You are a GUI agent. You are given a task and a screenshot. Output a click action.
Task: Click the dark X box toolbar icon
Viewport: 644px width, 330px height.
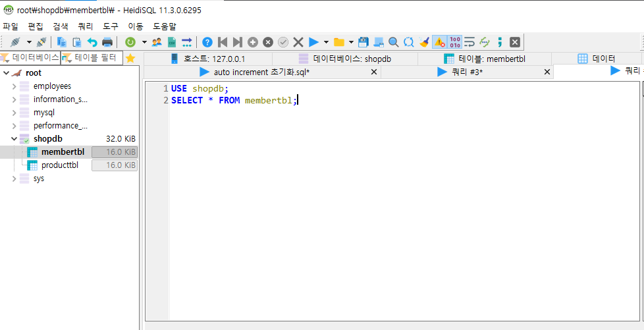coord(515,42)
